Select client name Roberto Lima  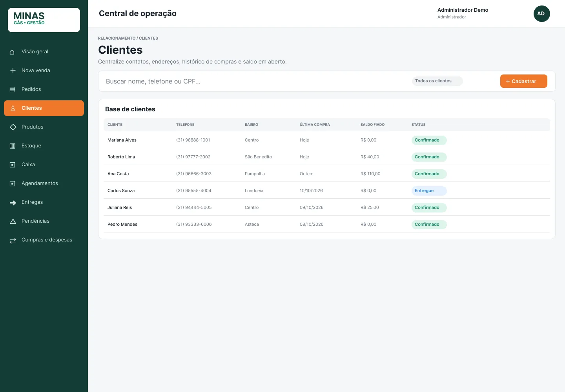(121, 157)
